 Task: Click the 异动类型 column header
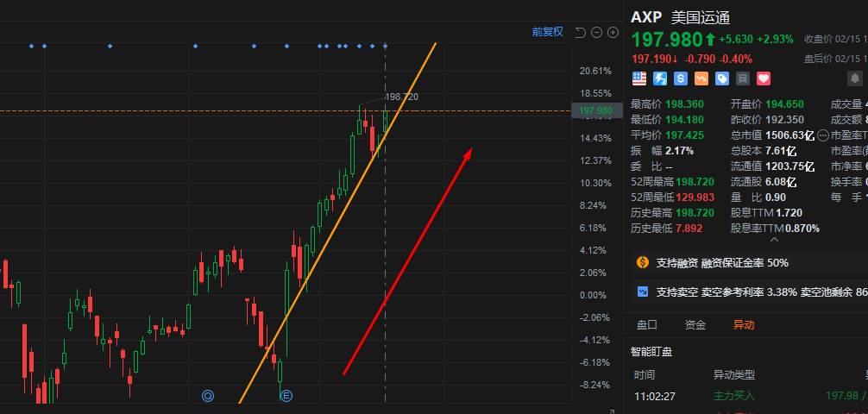point(734,375)
